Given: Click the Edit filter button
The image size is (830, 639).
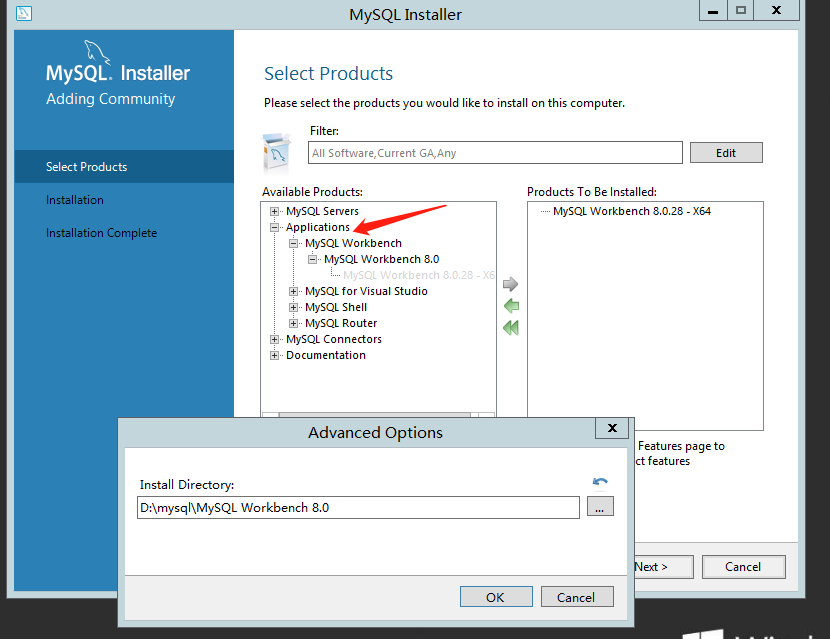Looking at the screenshot, I should (x=726, y=153).
